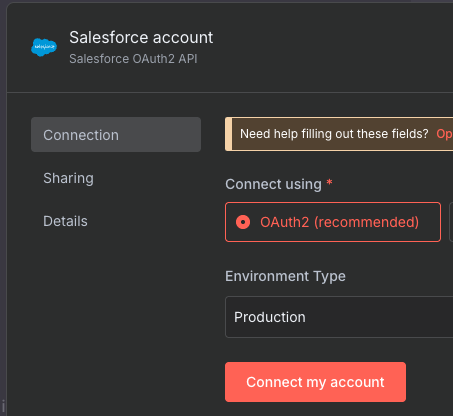Click the Salesforce cloud logo icon

44,47
